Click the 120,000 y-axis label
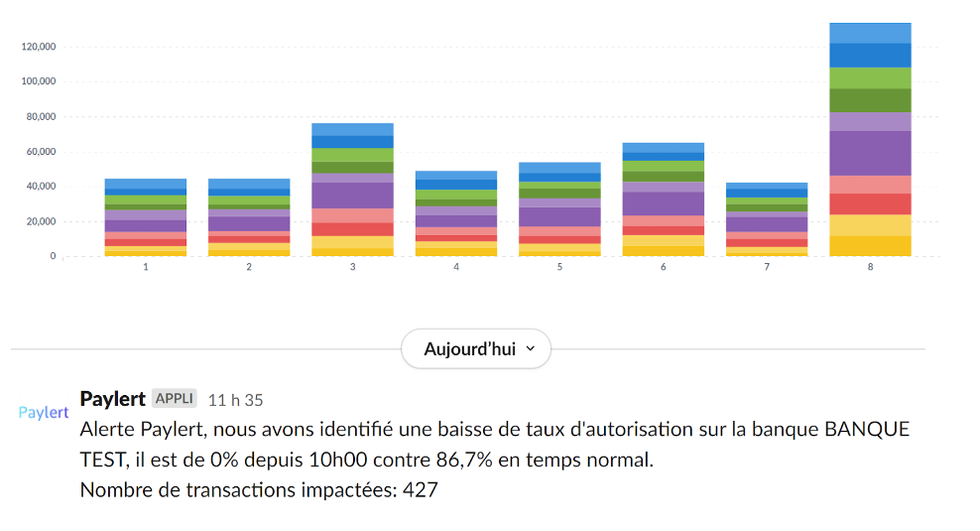 [x=38, y=47]
